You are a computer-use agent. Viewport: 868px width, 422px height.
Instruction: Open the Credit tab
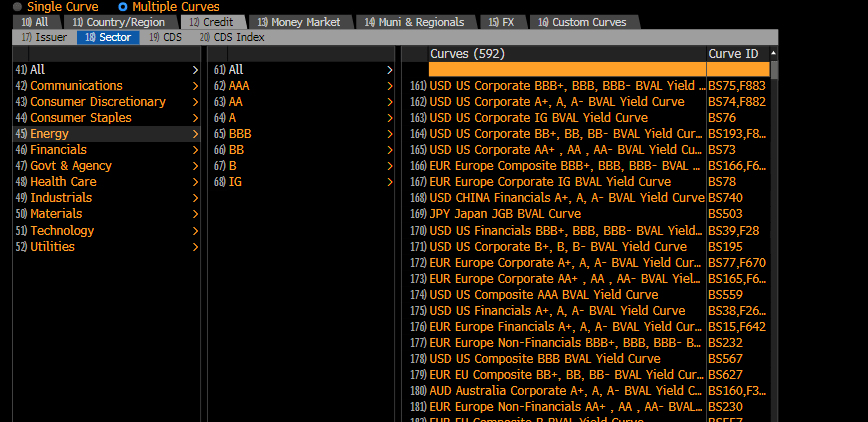tap(213, 22)
